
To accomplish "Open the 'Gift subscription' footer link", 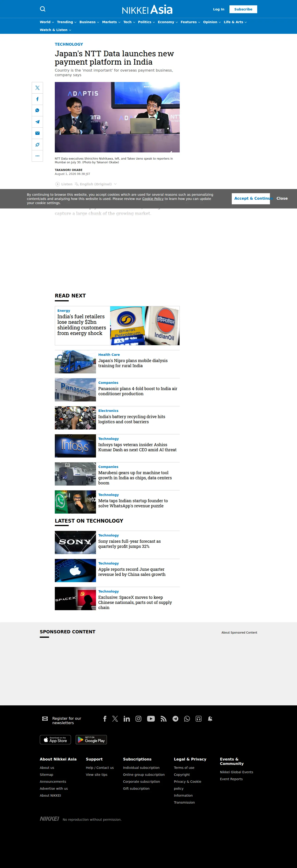I will point(136,789).
